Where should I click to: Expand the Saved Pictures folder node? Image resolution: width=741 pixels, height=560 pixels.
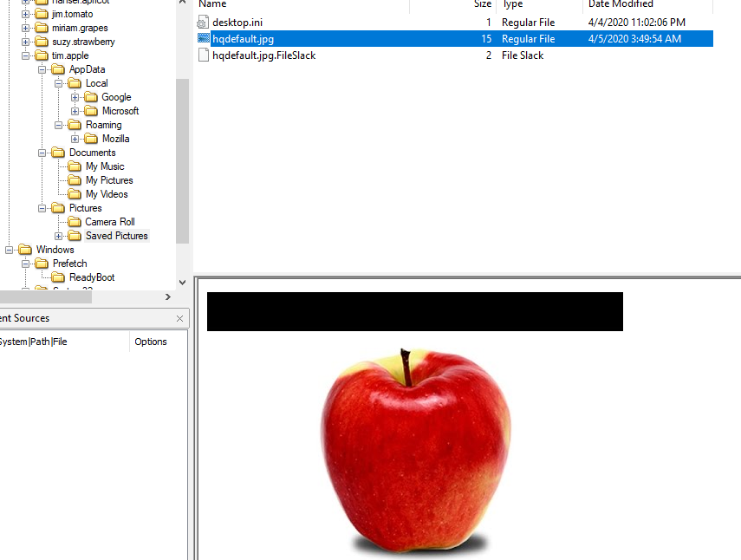click(59, 236)
